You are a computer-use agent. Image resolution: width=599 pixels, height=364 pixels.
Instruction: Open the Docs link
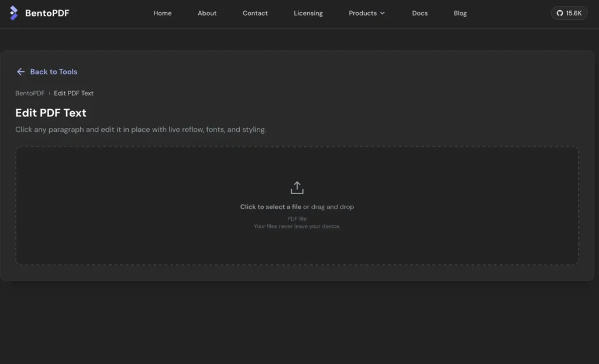pyautogui.click(x=420, y=13)
